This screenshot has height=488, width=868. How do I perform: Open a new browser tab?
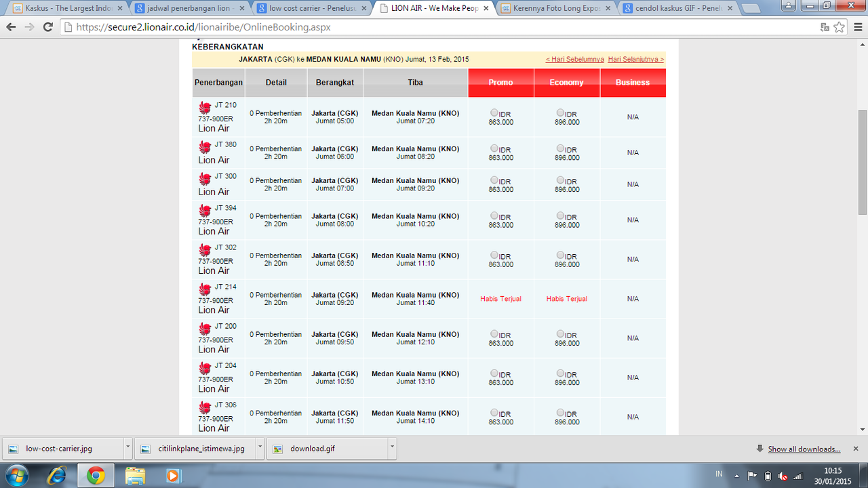point(751,9)
